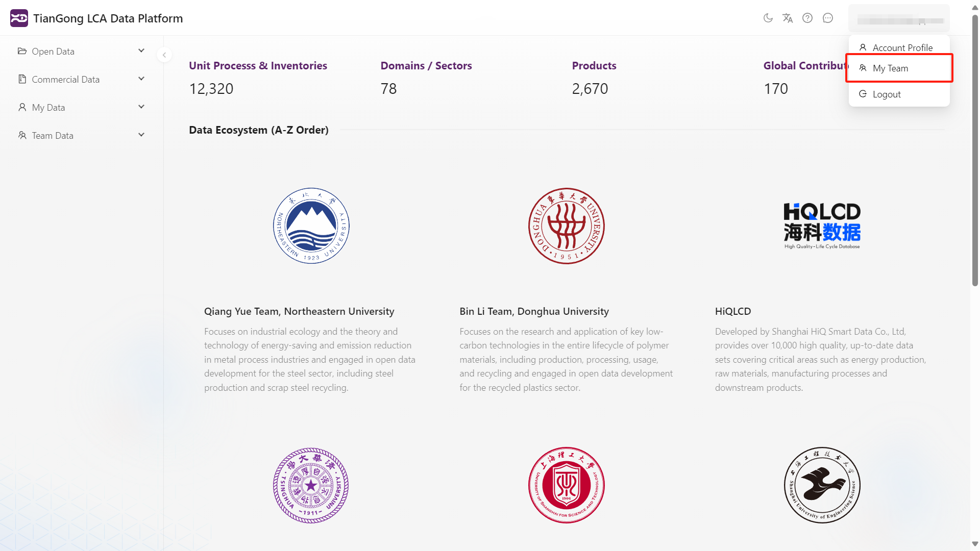The width and height of the screenshot is (980, 551).
Task: Click the Tsinghua University purple seal
Action: tap(311, 485)
